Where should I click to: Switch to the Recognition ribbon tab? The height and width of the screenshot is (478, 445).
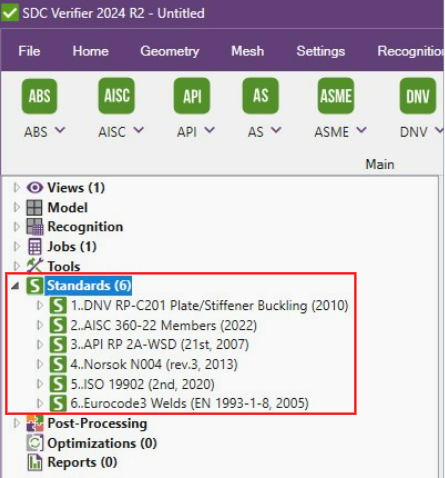411,51
